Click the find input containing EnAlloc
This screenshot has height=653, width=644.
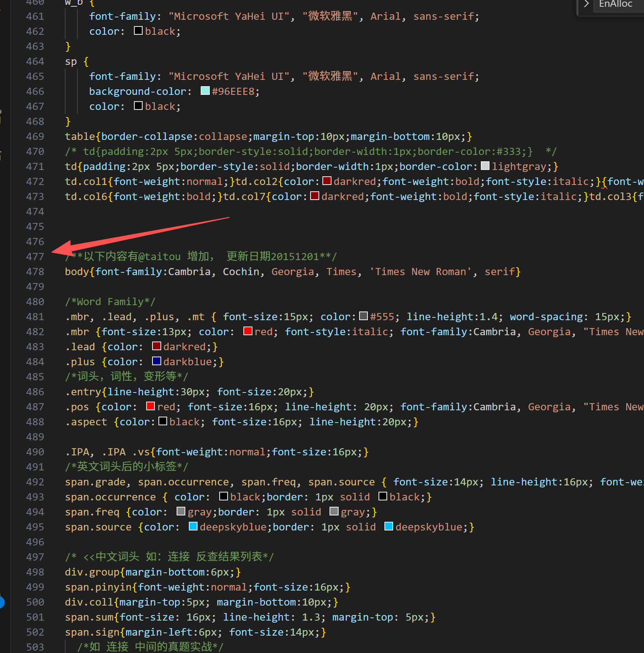click(618, 4)
